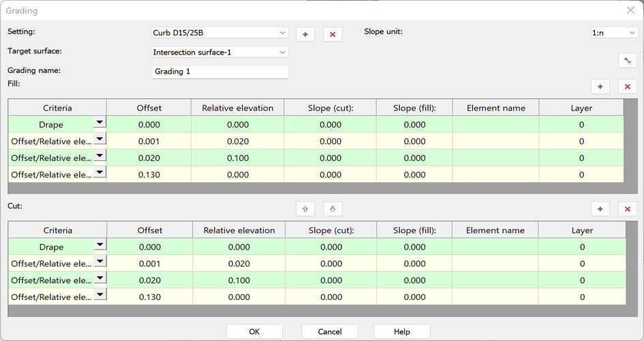Image resolution: width=644 pixels, height=341 pixels.
Task: Open Help for the Grading dialog
Action: (401, 331)
